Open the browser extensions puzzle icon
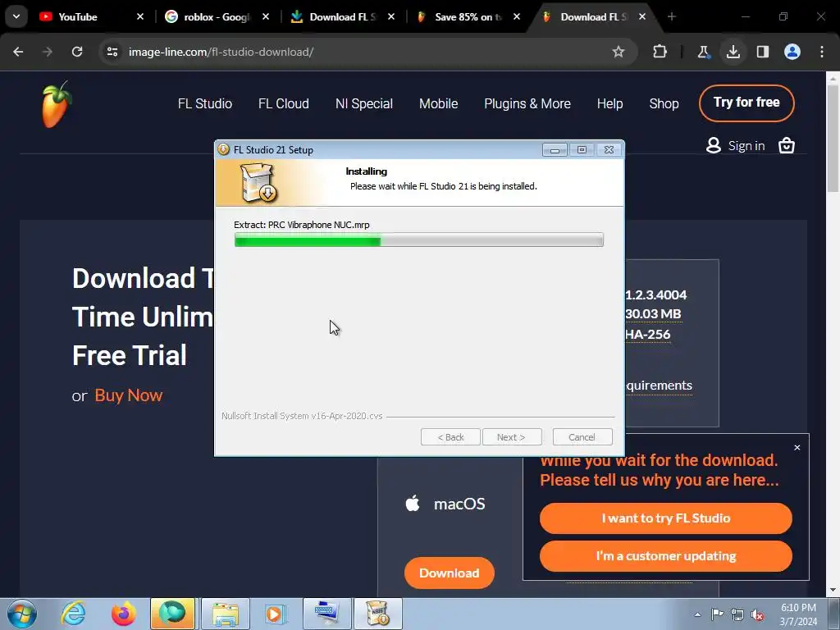The width and height of the screenshot is (840, 630). click(x=660, y=52)
